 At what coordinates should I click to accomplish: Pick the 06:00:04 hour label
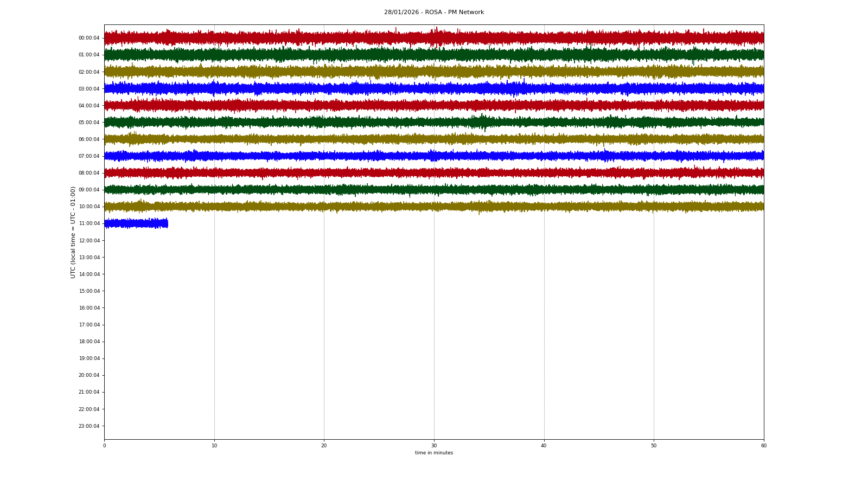tap(89, 139)
